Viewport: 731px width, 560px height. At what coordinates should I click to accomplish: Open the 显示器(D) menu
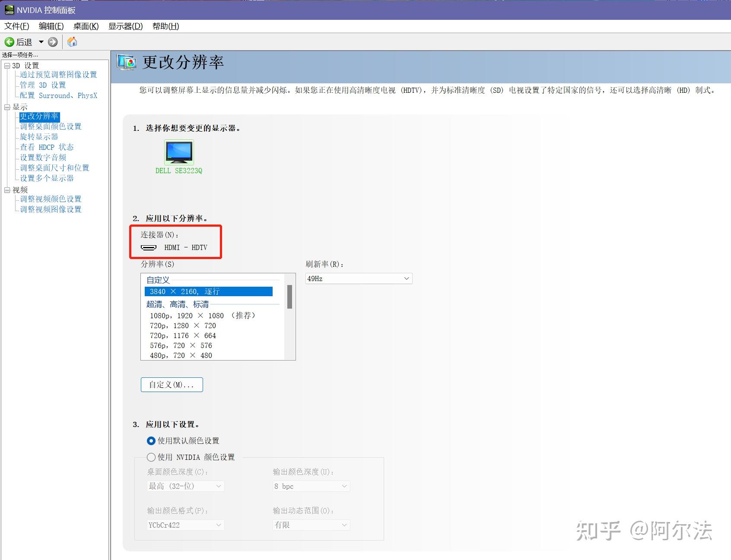tap(125, 26)
